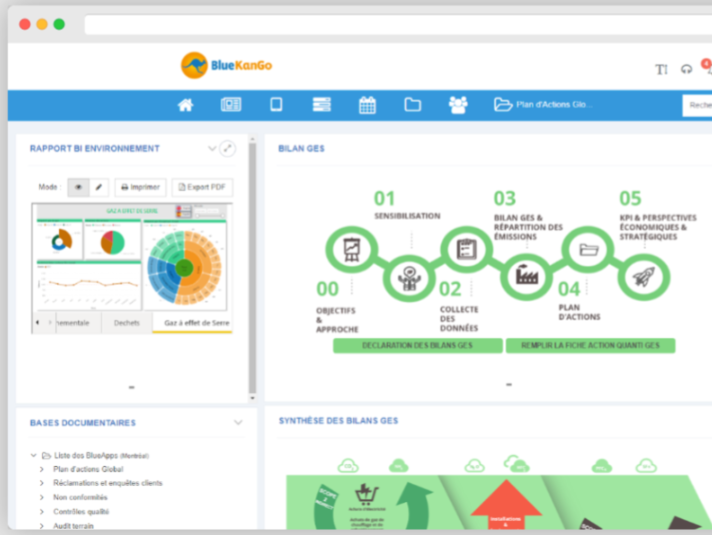Open Contrôles qualité in the tree
This screenshot has height=535, width=712.
pos(81,511)
